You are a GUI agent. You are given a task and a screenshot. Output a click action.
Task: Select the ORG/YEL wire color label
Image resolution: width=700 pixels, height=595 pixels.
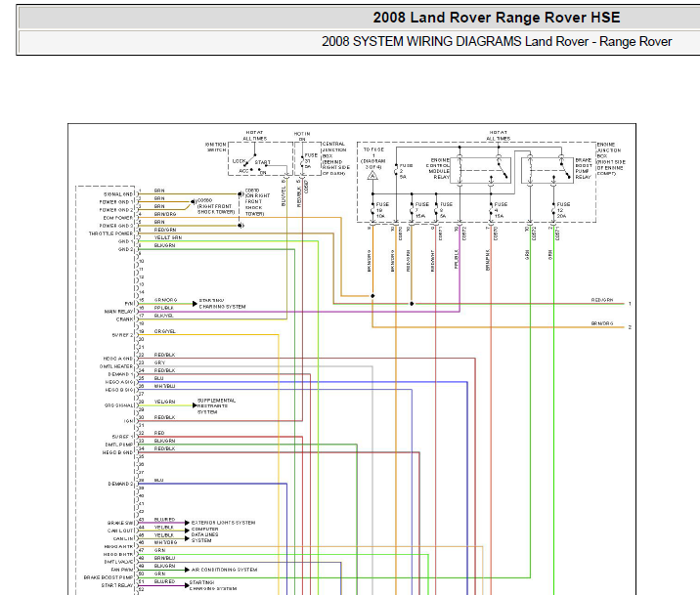pos(164,331)
